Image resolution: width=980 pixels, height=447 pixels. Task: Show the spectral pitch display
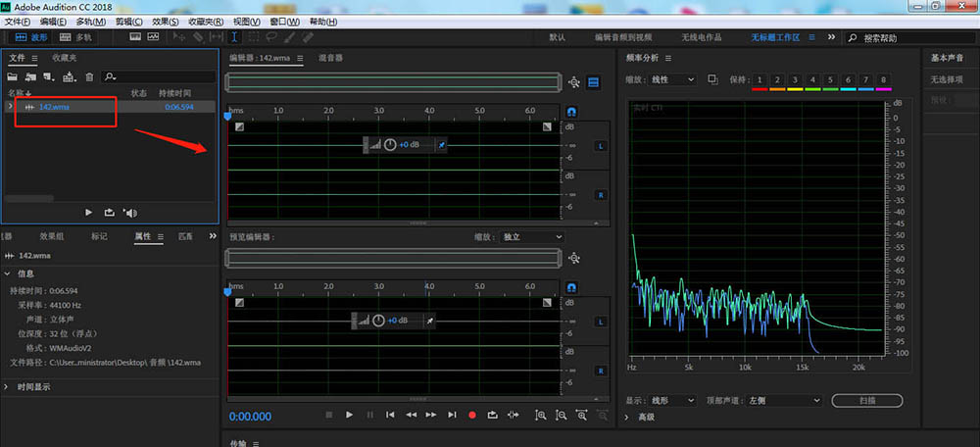(x=154, y=37)
